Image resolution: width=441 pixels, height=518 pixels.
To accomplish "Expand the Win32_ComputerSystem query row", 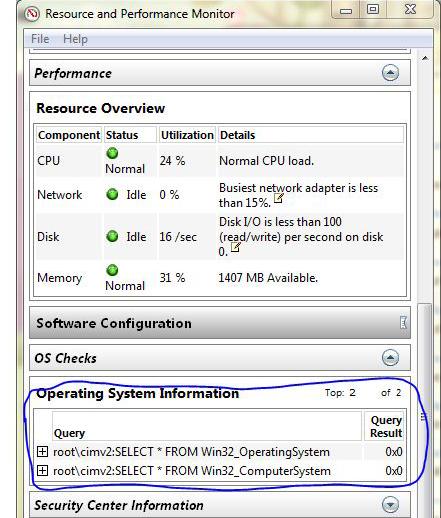I will (x=42, y=471).
